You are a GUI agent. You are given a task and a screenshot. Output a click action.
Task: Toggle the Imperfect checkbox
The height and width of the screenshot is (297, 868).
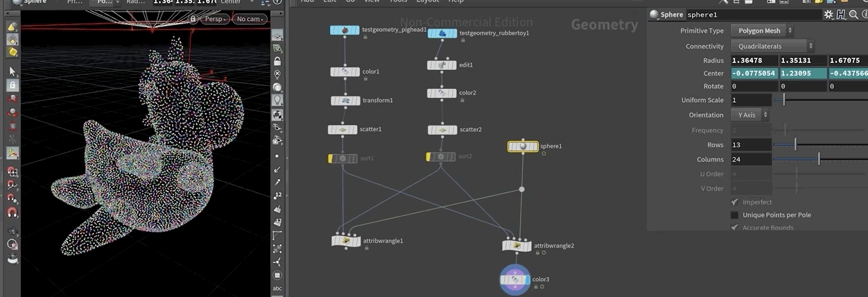735,202
